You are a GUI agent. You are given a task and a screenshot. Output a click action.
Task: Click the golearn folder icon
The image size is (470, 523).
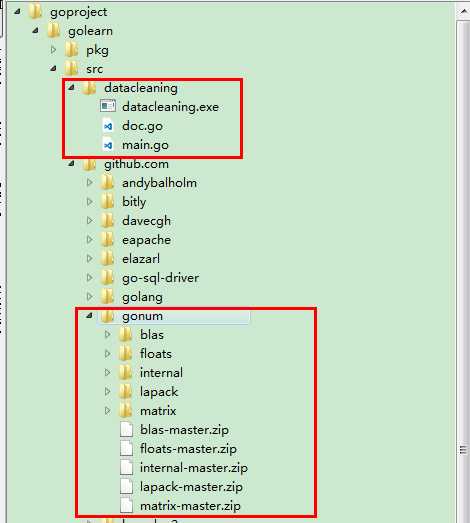[x=53, y=31]
